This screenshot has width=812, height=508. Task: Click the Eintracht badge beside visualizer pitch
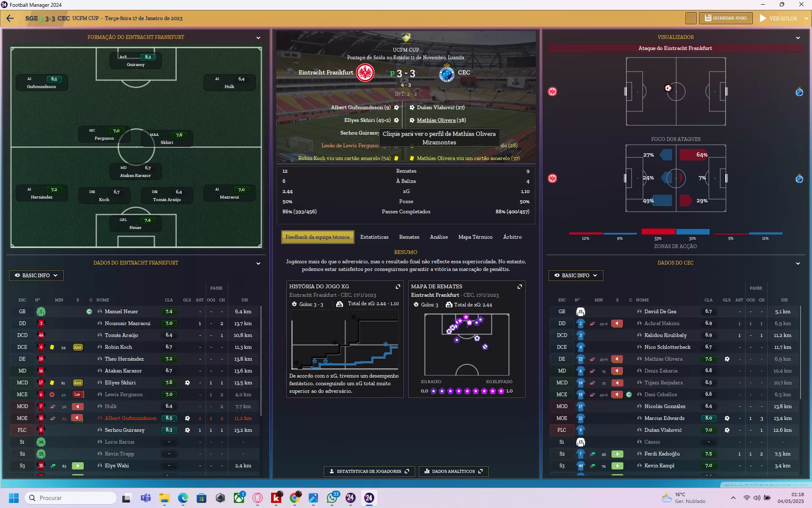click(552, 92)
